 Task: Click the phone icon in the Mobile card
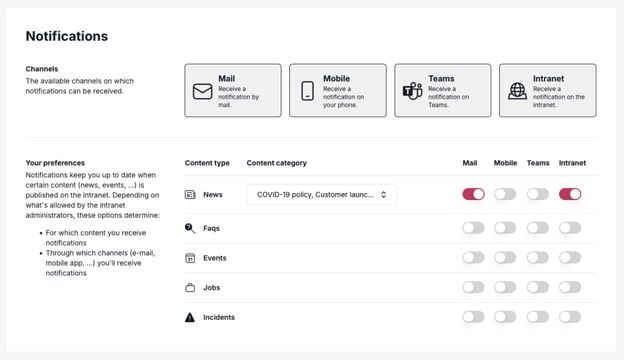click(307, 91)
